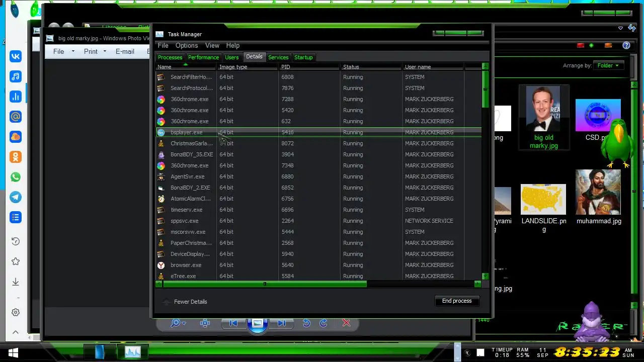The image size is (644, 362).
Task: Click Task Manager taskbar icon
Action: tap(133, 352)
